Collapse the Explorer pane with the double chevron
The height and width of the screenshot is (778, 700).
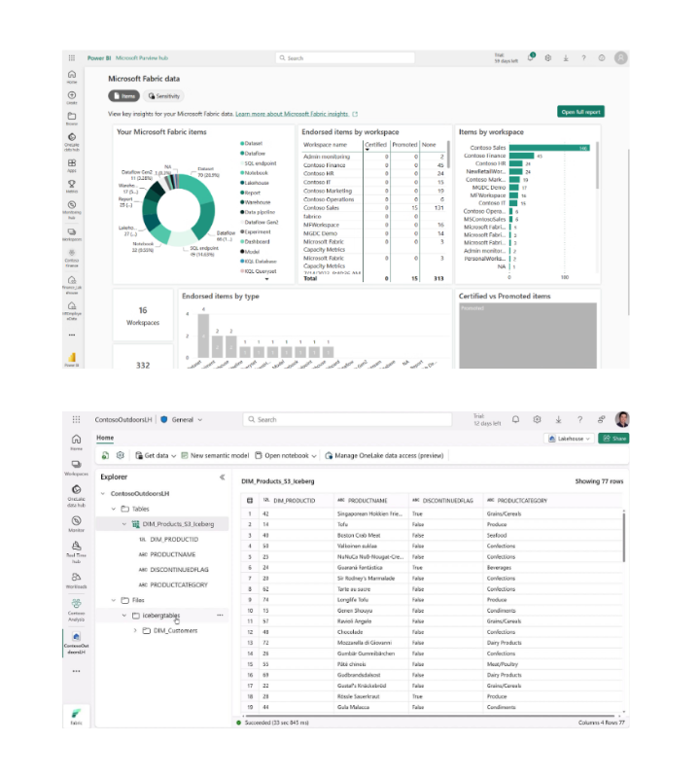(x=222, y=477)
